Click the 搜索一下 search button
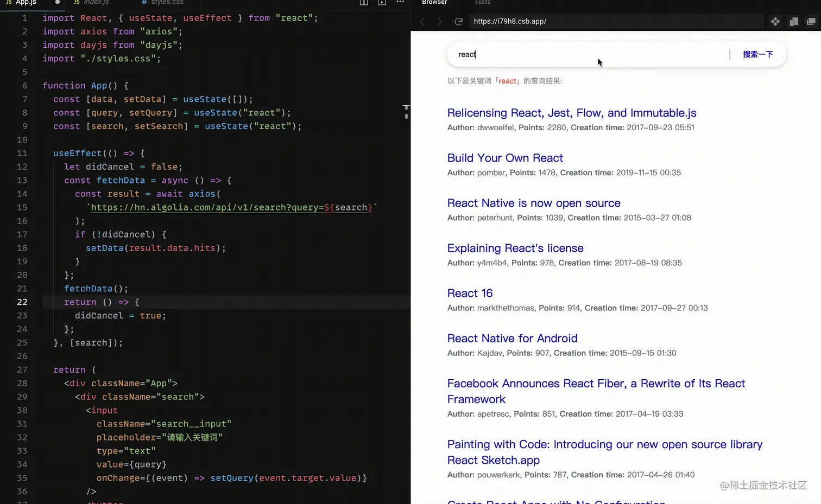This screenshot has height=504, width=821. 757,54
